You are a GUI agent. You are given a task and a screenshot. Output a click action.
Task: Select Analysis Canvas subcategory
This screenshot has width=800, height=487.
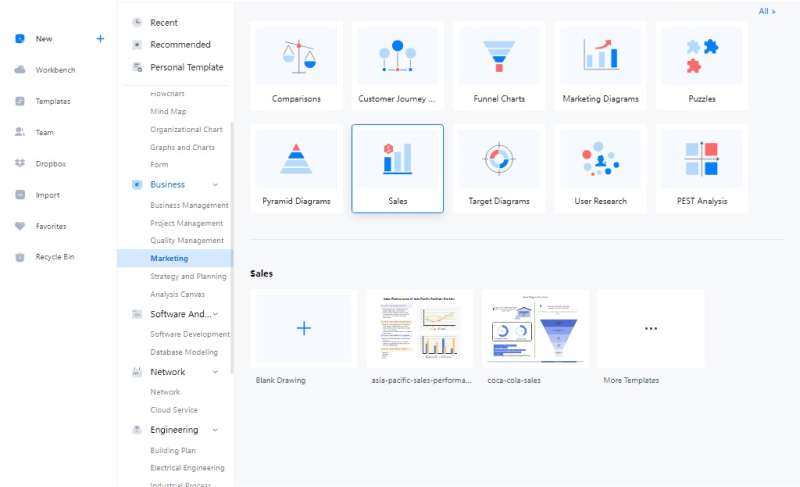point(178,294)
